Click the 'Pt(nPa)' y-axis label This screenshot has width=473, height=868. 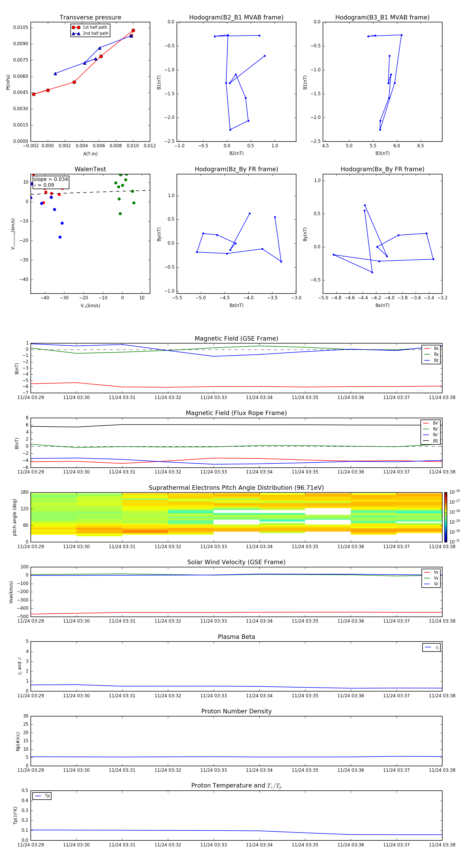pos(8,82)
